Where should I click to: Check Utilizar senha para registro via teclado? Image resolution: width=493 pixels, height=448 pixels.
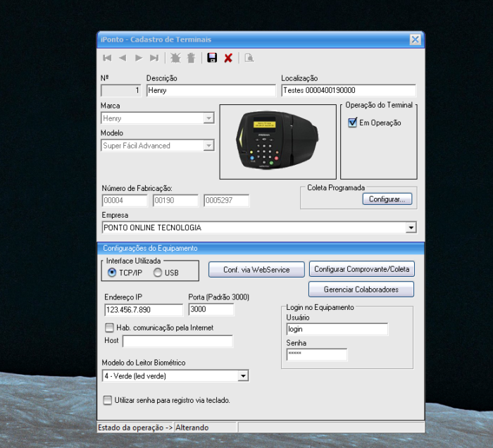point(108,400)
